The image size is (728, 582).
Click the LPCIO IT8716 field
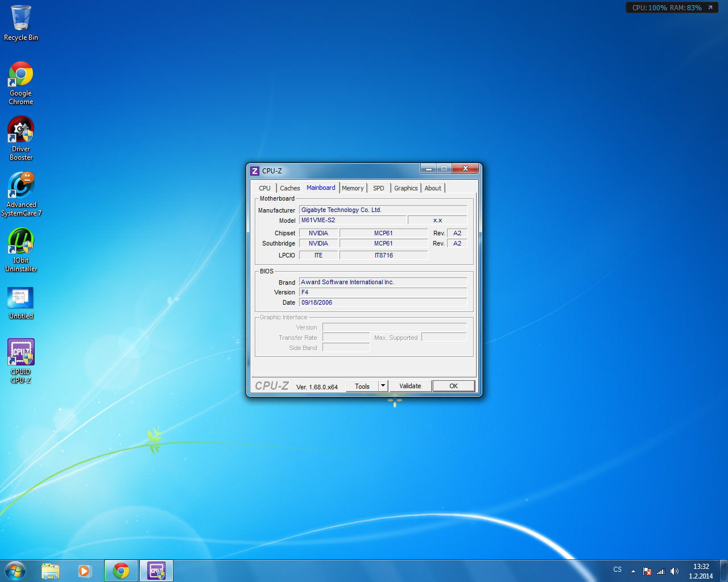[383, 255]
